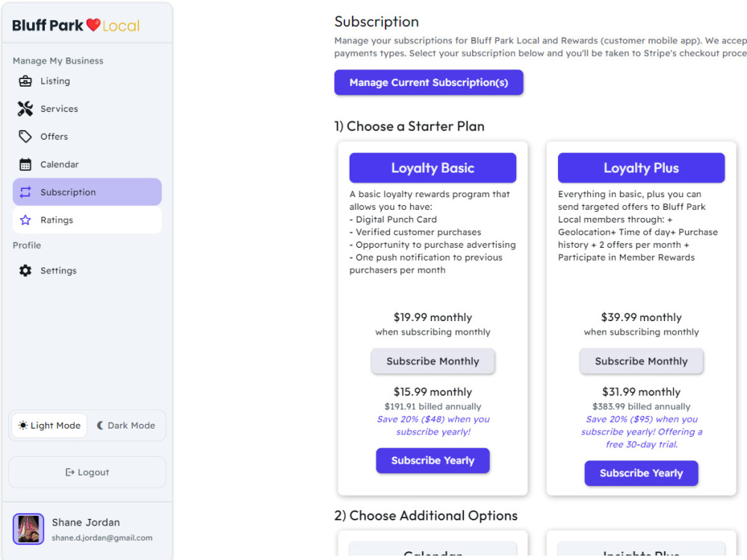This screenshot has width=747, height=560.
Task: Click the Ratings star icon
Action: [25, 220]
